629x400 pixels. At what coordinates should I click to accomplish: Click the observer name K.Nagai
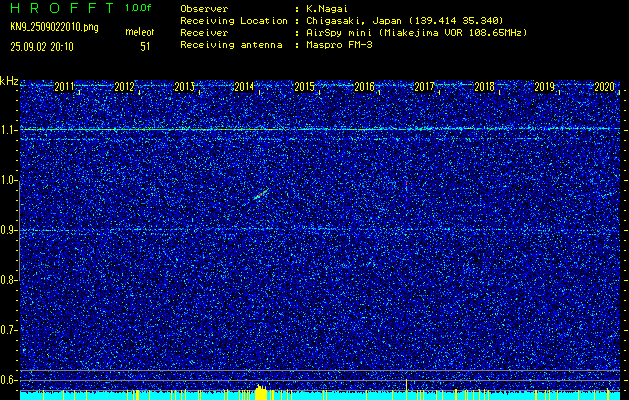tap(327, 9)
